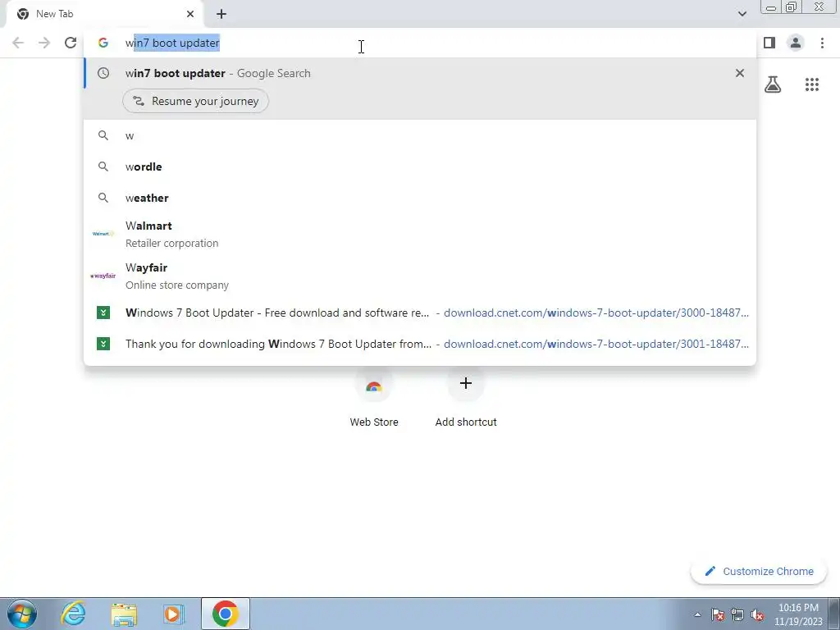Click the cnet icon beside Windows 7 Boot Updater
Screen dimensions: 840x630
coord(103,313)
